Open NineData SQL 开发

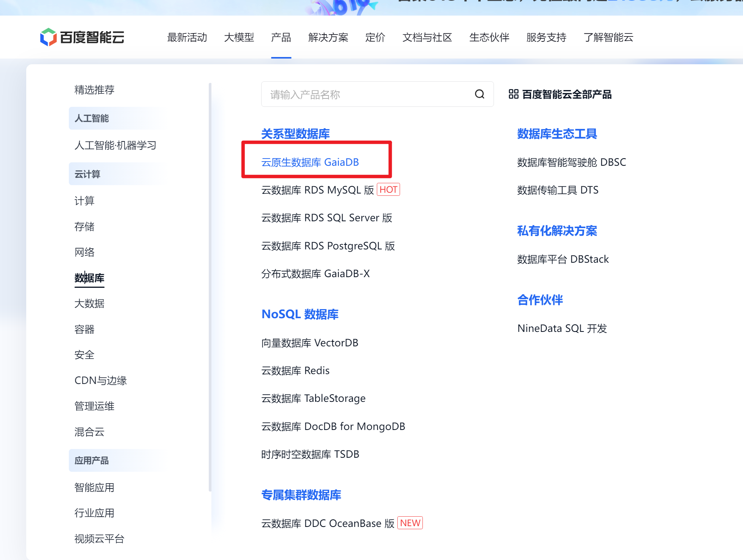[x=562, y=328]
